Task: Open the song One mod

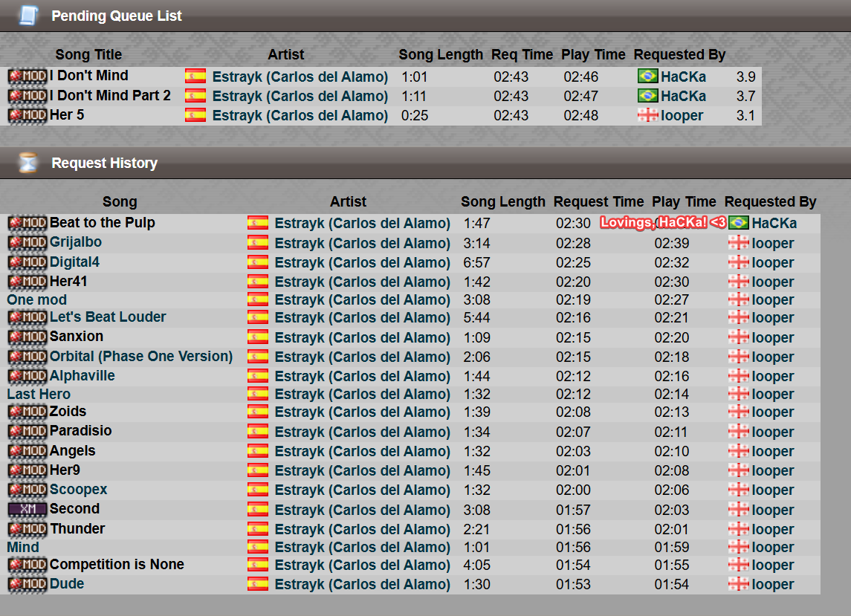Action: [x=37, y=300]
